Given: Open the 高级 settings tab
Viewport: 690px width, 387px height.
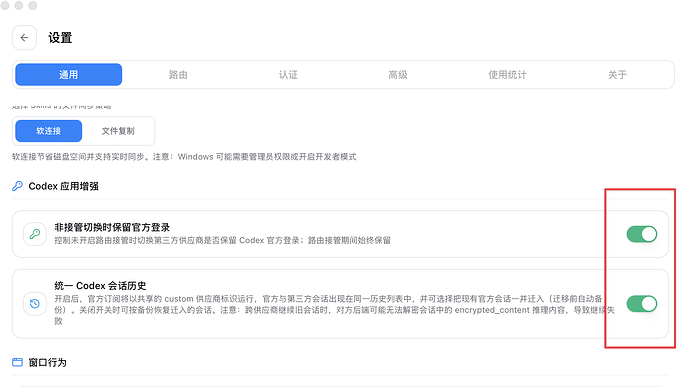Looking at the screenshot, I should 398,74.
